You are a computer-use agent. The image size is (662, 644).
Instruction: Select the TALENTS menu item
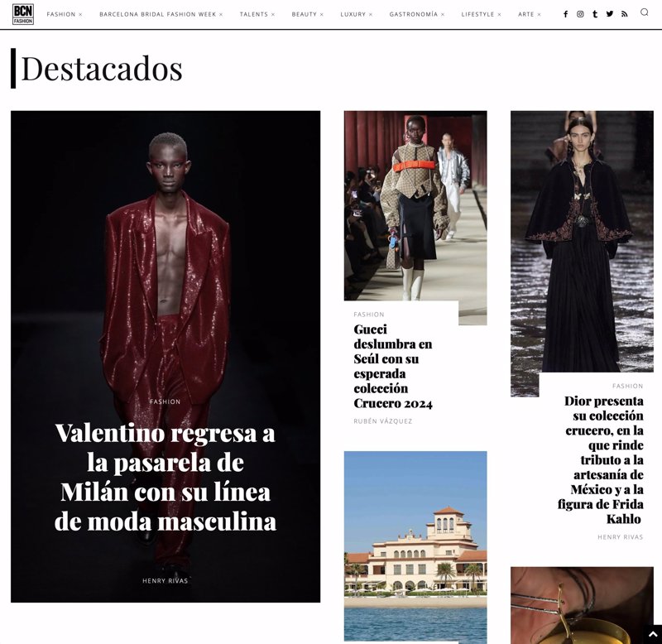tap(257, 13)
